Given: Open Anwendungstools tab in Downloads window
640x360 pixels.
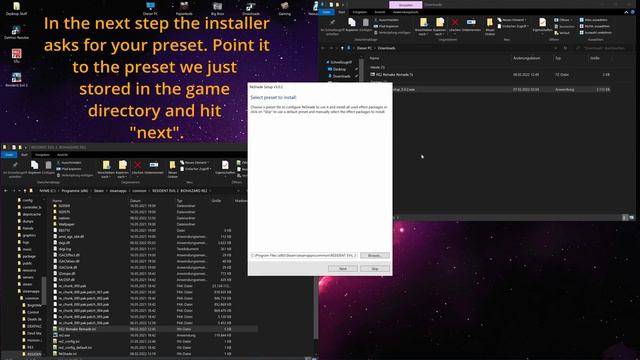Looking at the screenshot, I should pyautogui.click(x=405, y=12).
